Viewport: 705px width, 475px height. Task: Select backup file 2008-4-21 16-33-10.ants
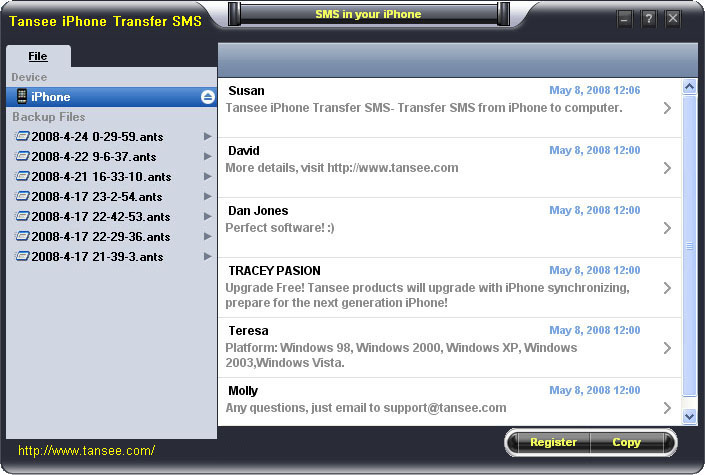point(101,176)
